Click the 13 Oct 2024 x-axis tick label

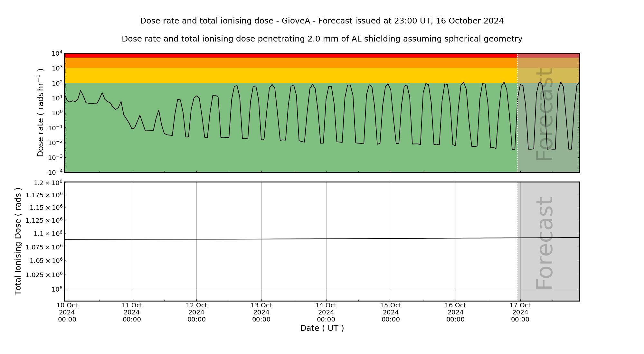pos(261,312)
